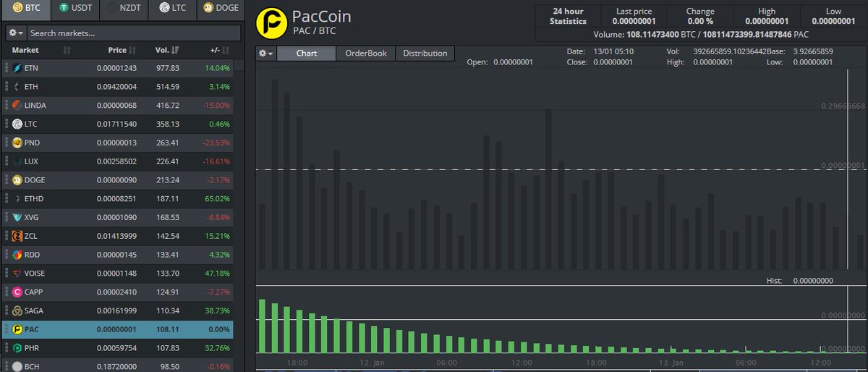Select the ZCL coin icon
Image resolution: width=868 pixels, height=372 pixels.
(x=17, y=236)
